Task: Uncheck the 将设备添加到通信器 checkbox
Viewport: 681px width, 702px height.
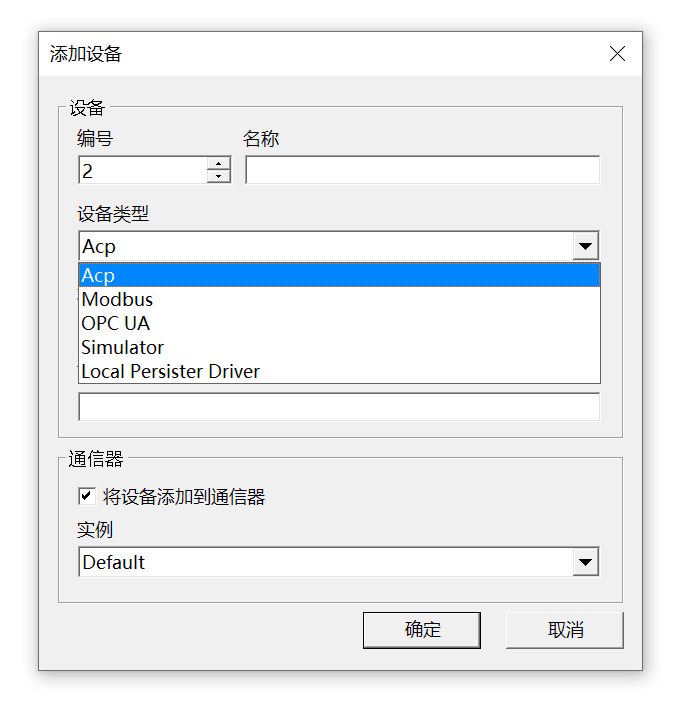Action: 87,496
